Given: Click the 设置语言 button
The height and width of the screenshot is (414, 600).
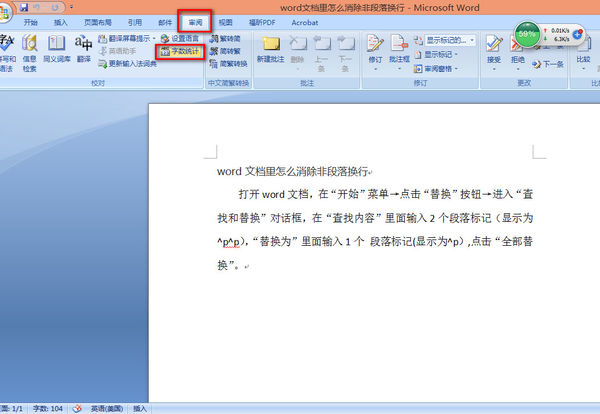Looking at the screenshot, I should 180,39.
